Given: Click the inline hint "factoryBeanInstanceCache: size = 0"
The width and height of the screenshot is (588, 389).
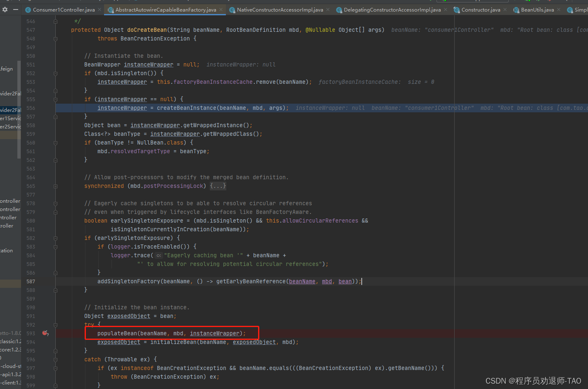Looking at the screenshot, I should pyautogui.click(x=377, y=82).
